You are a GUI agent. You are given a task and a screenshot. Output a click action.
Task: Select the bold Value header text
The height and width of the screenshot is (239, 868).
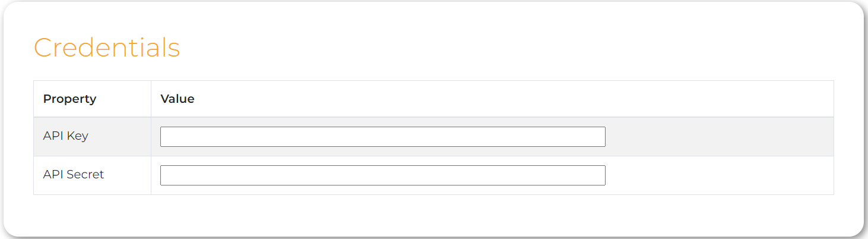(178, 99)
